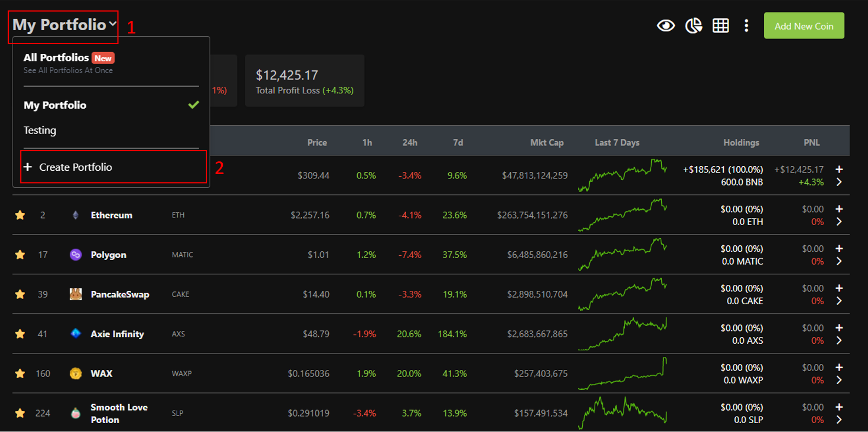The image size is (868, 432).
Task: Toggle balance visibility with the eye icon
Action: coord(666,26)
